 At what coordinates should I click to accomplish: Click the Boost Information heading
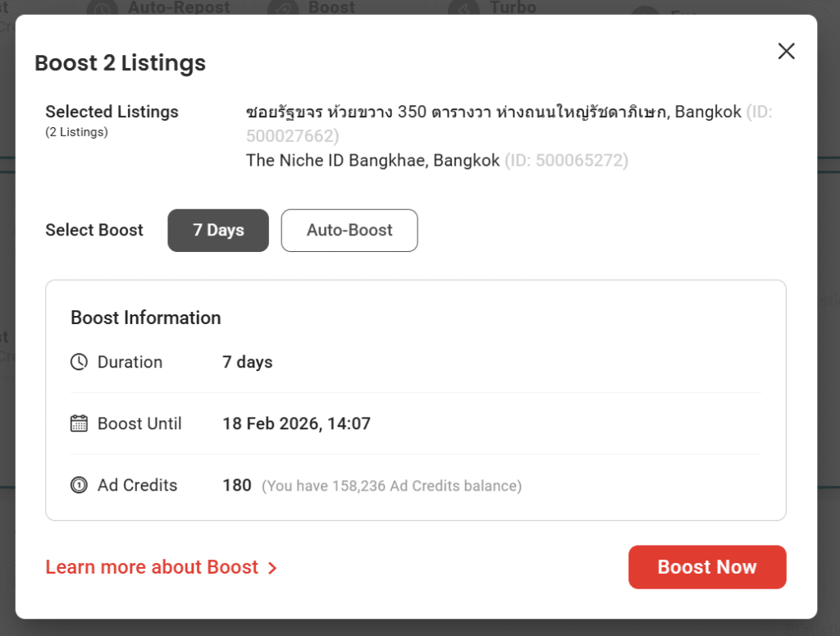tap(146, 318)
